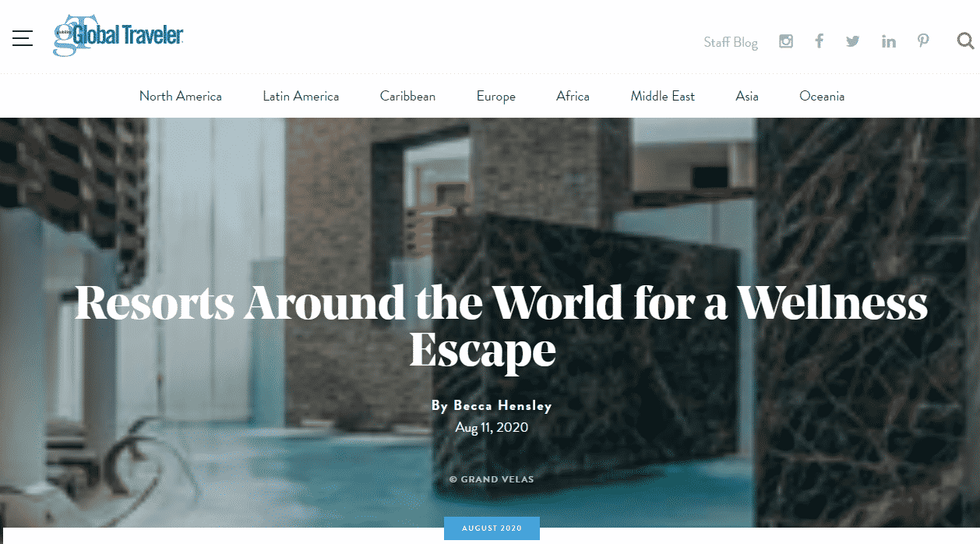The width and height of the screenshot is (980, 544).
Task: Choose Europe from the region menu
Action: pyautogui.click(x=496, y=97)
